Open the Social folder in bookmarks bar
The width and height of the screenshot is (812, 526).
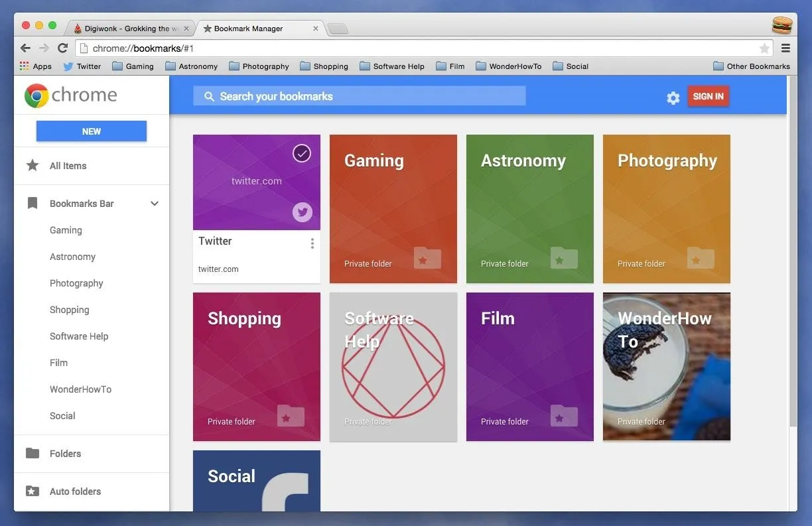pos(571,66)
